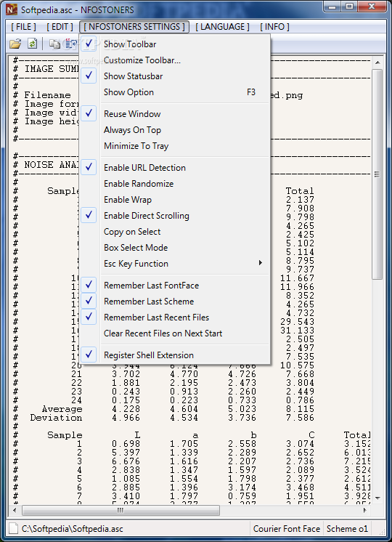Open the [ FILE ] menu
The width and height of the screenshot is (392, 542).
point(23,27)
